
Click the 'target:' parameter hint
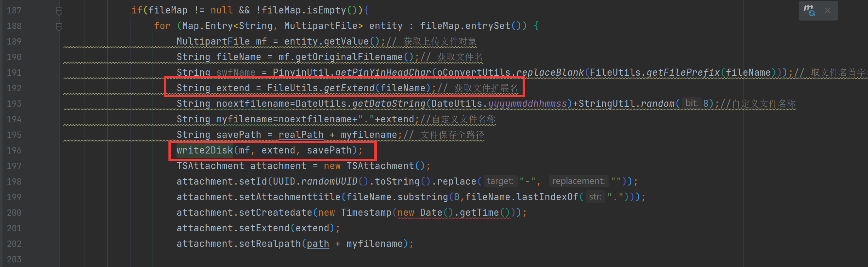(x=500, y=181)
